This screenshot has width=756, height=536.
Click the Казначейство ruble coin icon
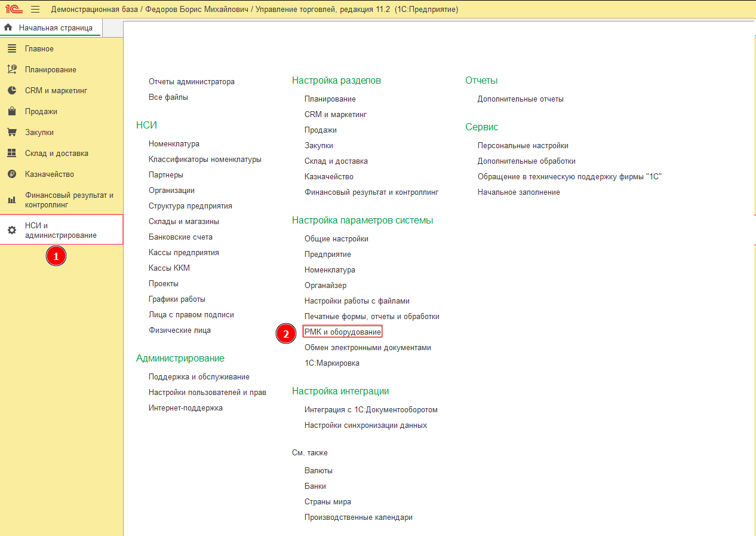click(12, 174)
